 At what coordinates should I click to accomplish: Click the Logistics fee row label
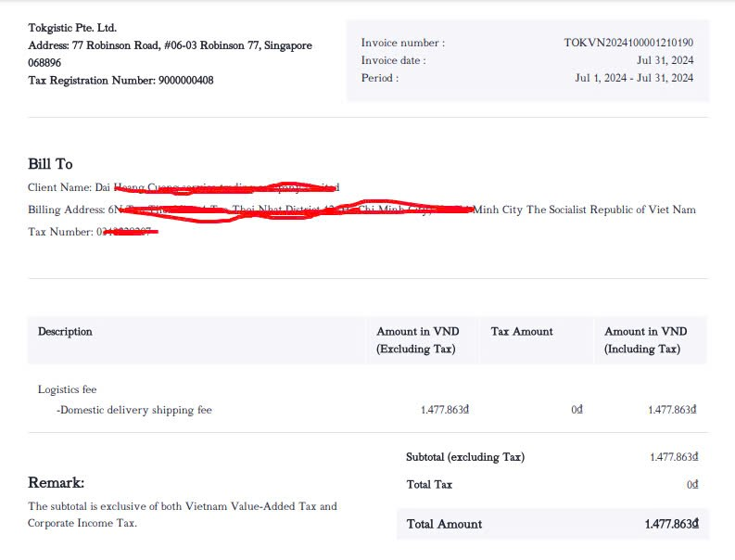tap(67, 390)
